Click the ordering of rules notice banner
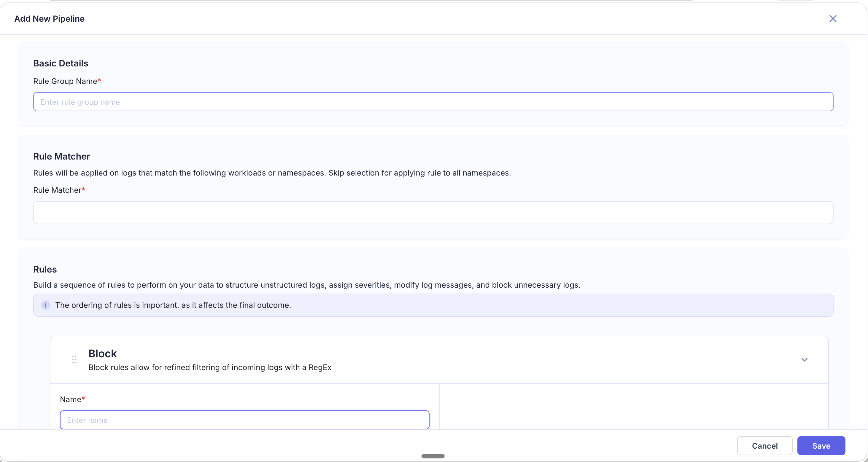 433,305
